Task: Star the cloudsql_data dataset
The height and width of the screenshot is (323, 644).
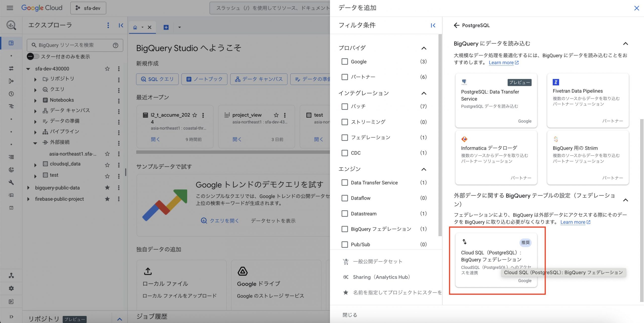Action: pos(107,165)
